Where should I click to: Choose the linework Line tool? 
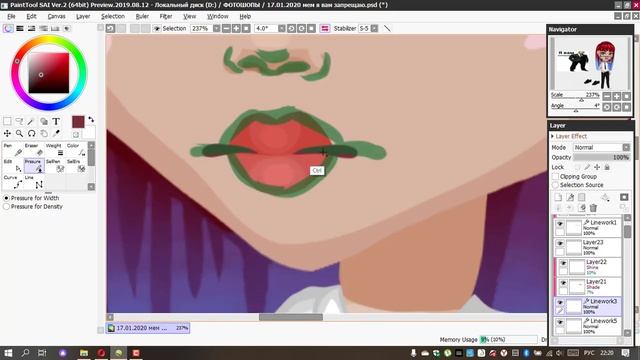coord(34,182)
